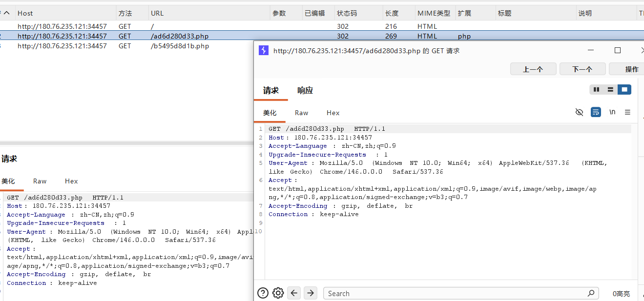Select Hex tab in background request panel
644x301 pixels.
pyautogui.click(x=71, y=181)
